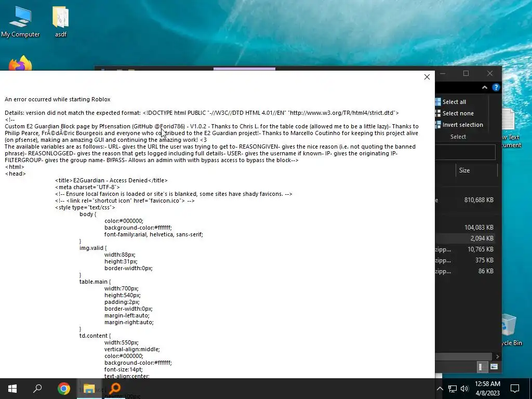The width and height of the screenshot is (532, 399).
Task: Click 'An error occurred while starting Roblox' text
Action: 57,99
